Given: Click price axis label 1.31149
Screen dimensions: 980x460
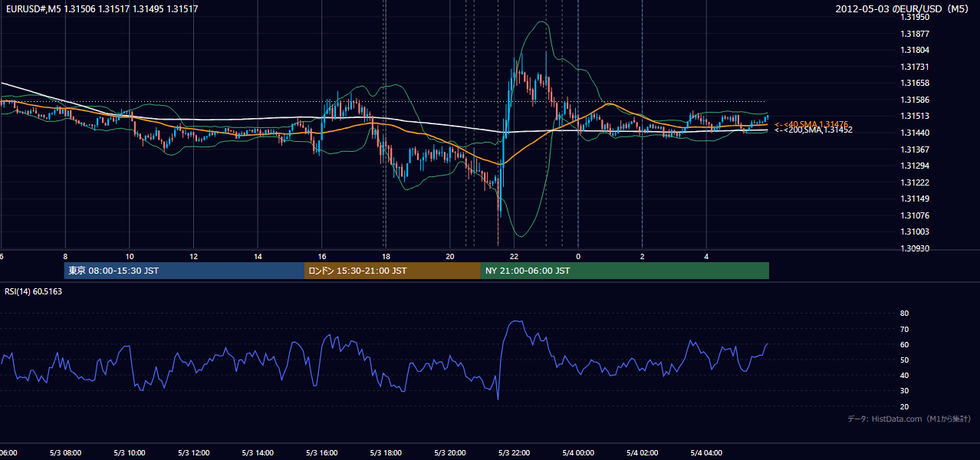Looking at the screenshot, I should click(x=914, y=199).
